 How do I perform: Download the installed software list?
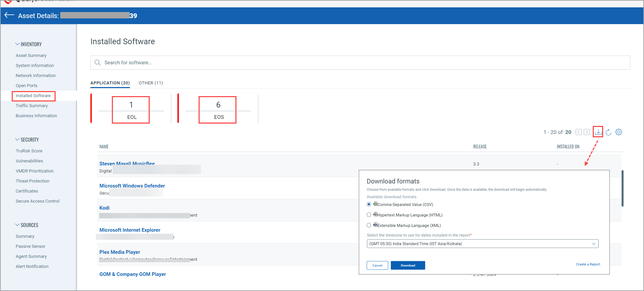[x=598, y=132]
